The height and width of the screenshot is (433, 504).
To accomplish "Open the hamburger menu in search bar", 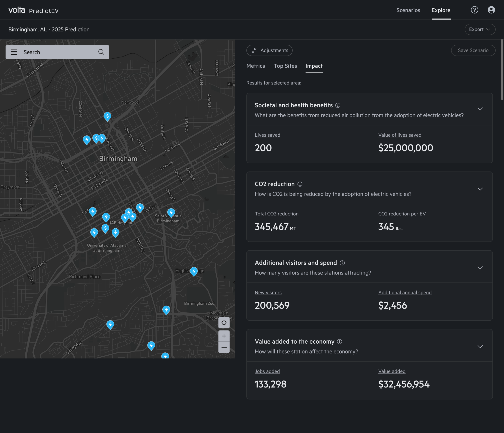I will click(14, 52).
